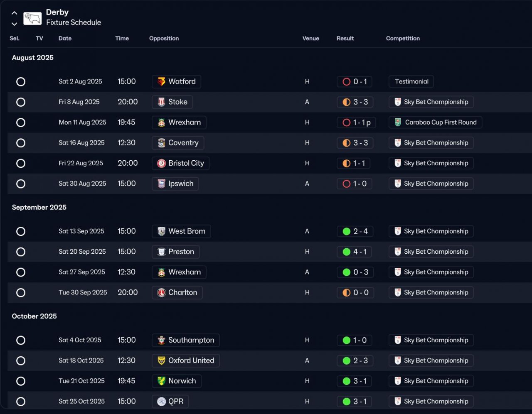
Task: Select the Watford fixture radio button
Action: tap(21, 82)
